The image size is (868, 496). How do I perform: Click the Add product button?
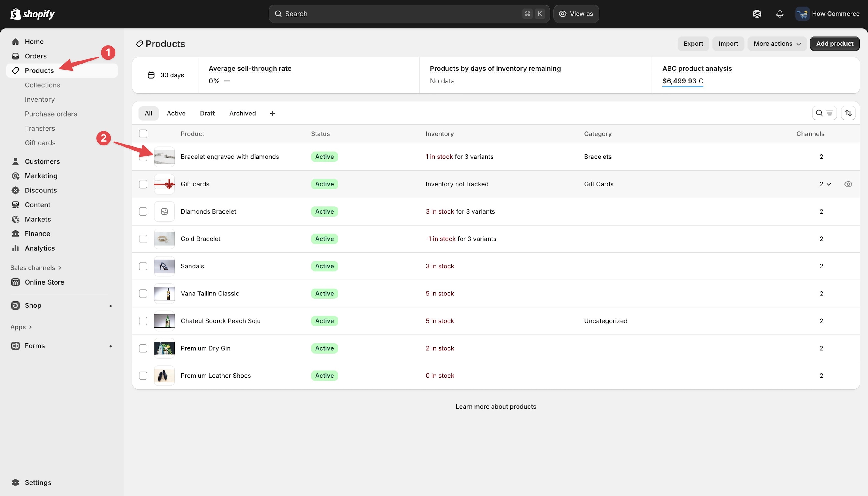[834, 44]
